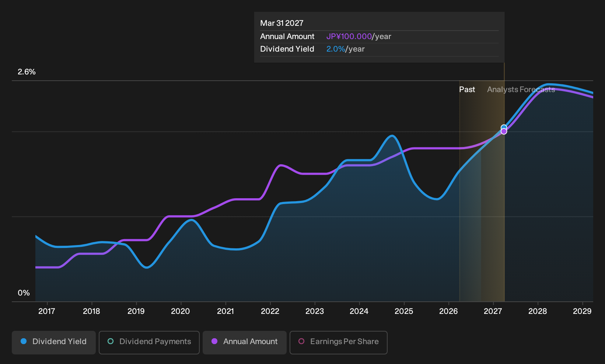Click the Analysts Forecasts label

point(521,90)
